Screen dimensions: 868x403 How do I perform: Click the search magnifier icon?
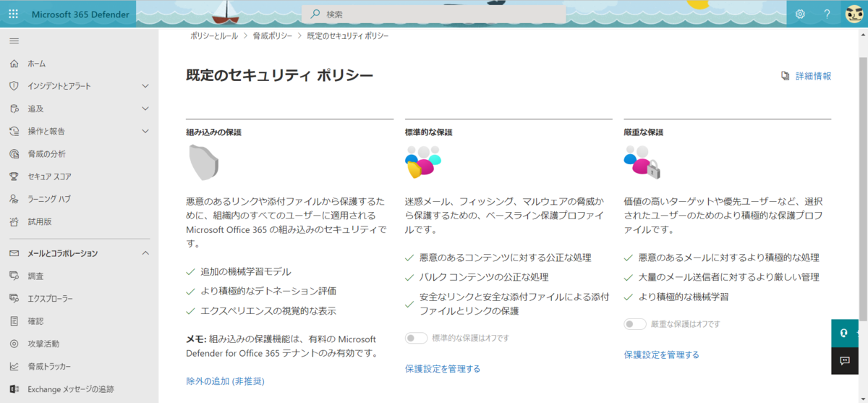315,14
